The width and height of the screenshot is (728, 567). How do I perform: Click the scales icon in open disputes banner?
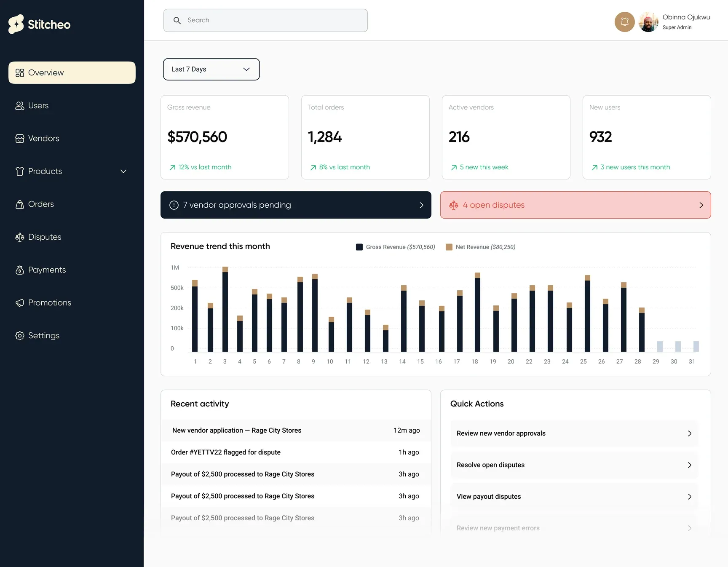[454, 205]
